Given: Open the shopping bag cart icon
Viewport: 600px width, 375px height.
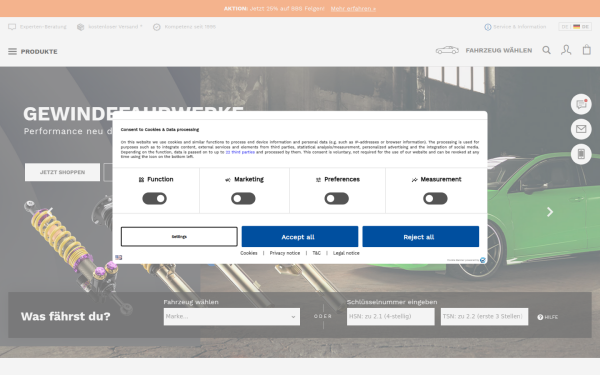Looking at the screenshot, I should (587, 50).
